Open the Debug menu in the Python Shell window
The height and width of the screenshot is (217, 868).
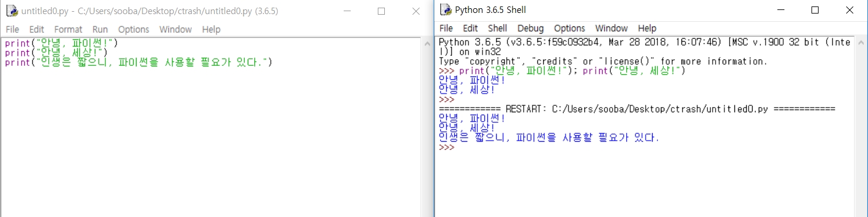[530, 28]
